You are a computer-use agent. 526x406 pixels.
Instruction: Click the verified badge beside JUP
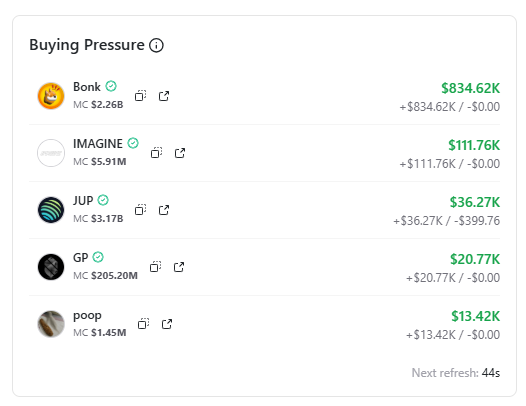click(x=103, y=200)
